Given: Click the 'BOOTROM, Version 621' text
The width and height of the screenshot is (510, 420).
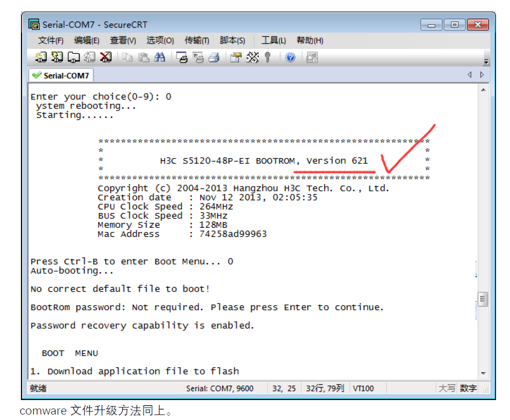Looking at the screenshot, I should 312,161.
